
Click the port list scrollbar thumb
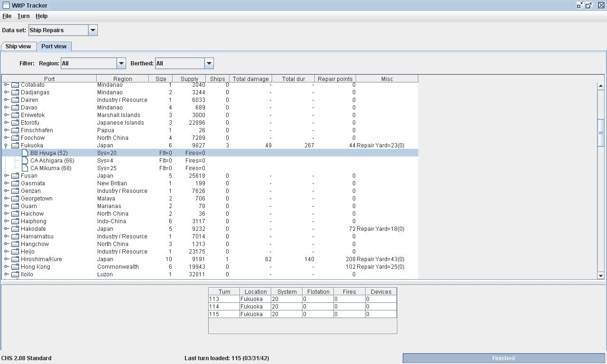pyautogui.click(x=601, y=133)
